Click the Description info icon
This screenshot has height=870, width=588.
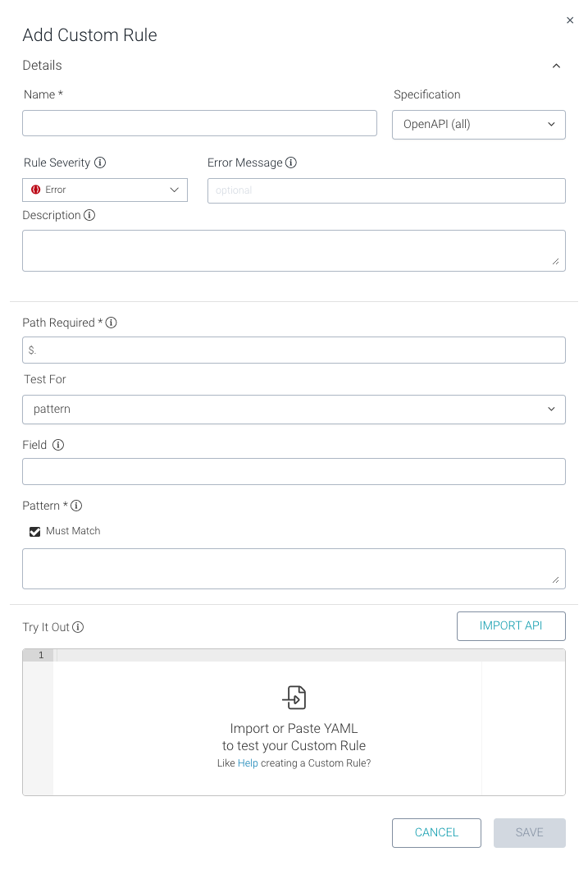point(89,215)
